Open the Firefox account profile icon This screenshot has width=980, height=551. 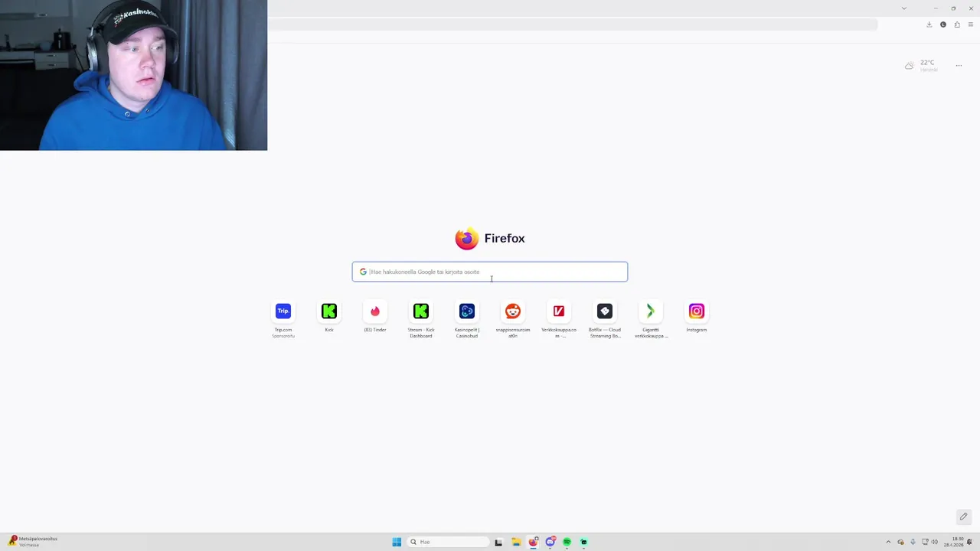point(943,24)
